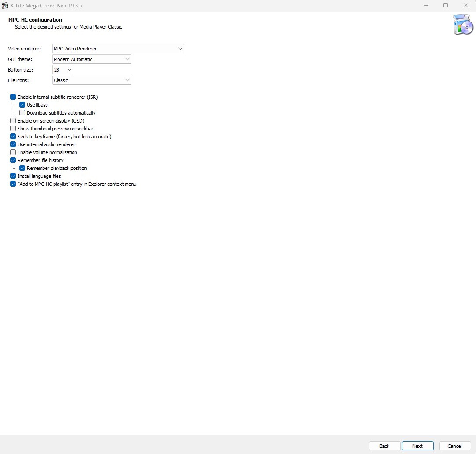Disable Install language files checkbox
476x454 pixels.
point(13,176)
